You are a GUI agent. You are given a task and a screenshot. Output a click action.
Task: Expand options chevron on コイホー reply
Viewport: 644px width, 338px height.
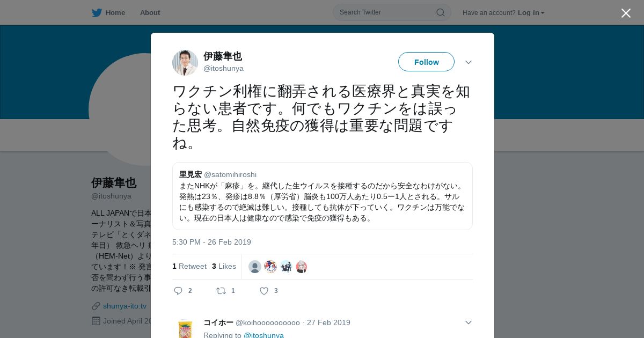pyautogui.click(x=469, y=322)
